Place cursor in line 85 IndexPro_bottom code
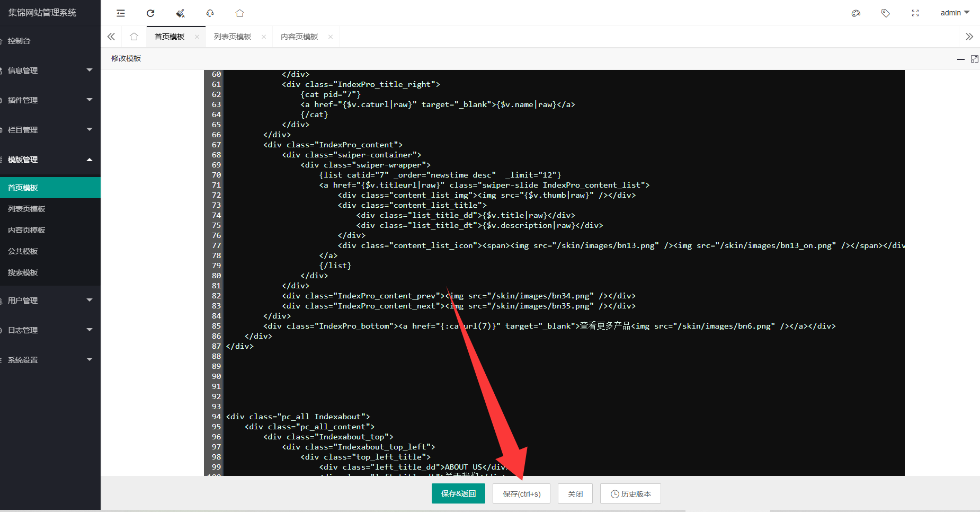980x512 pixels. (549, 326)
